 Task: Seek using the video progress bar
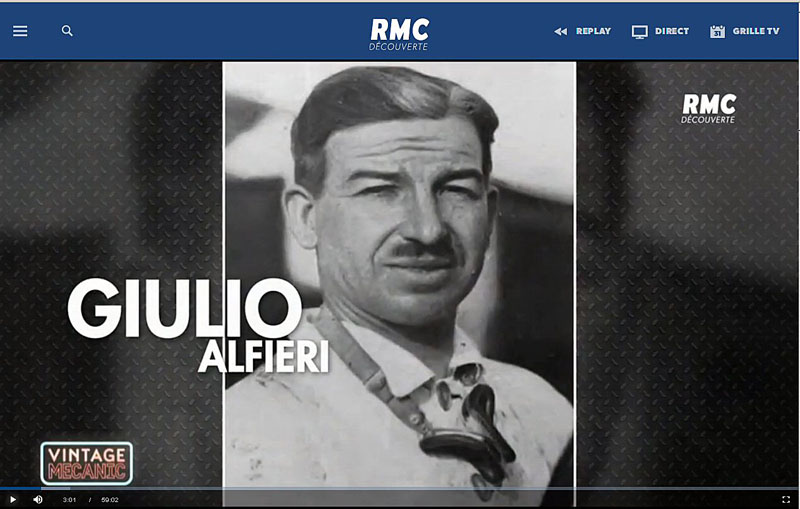(x=400, y=488)
